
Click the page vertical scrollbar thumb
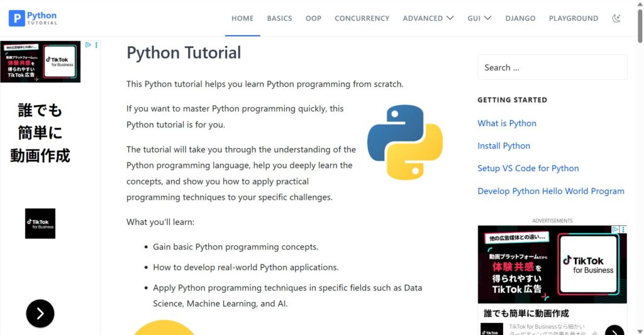tap(640, 25)
